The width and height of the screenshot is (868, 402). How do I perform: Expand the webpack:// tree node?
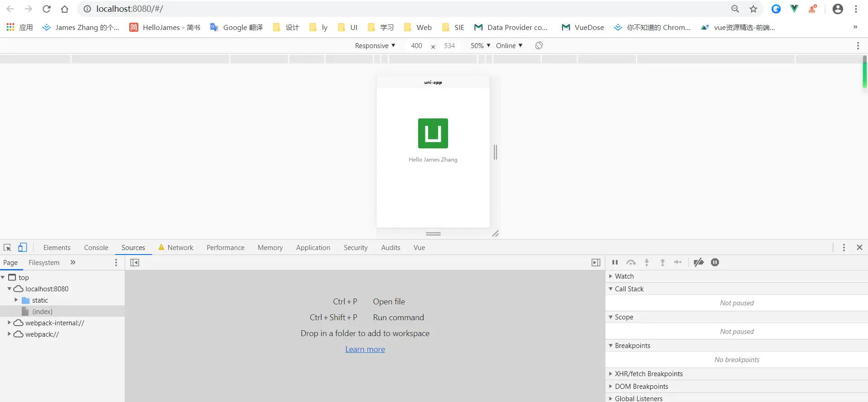[9, 334]
